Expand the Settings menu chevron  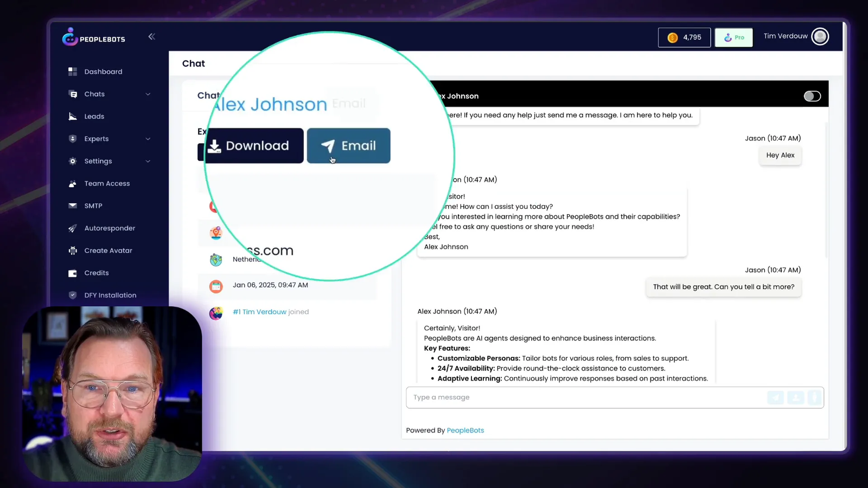coord(148,162)
